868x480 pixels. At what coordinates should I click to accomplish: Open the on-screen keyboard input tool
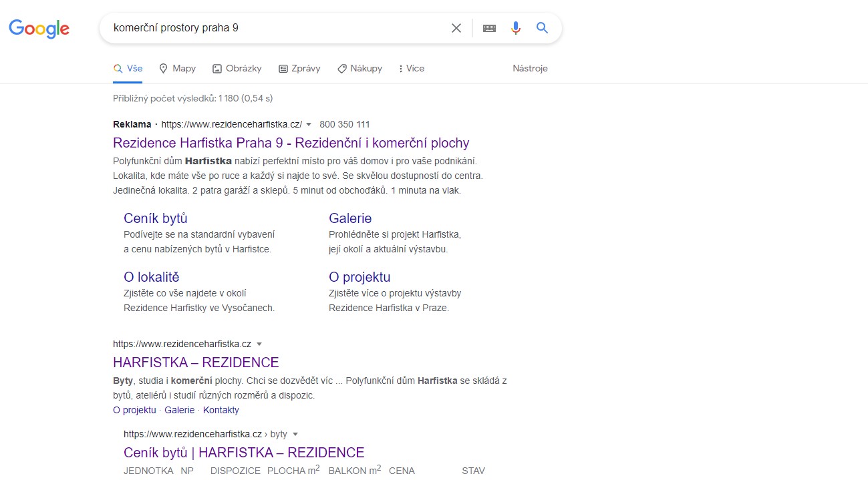(x=489, y=28)
